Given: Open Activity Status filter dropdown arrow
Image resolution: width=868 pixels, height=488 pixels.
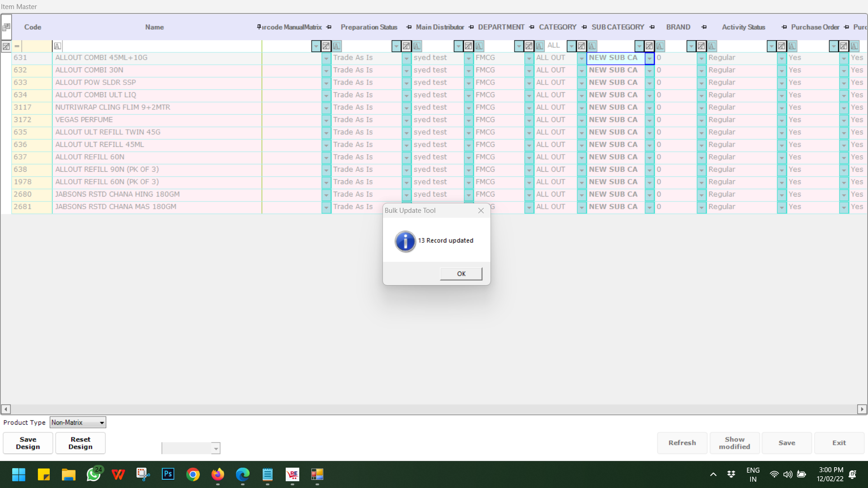Looking at the screenshot, I should point(771,46).
